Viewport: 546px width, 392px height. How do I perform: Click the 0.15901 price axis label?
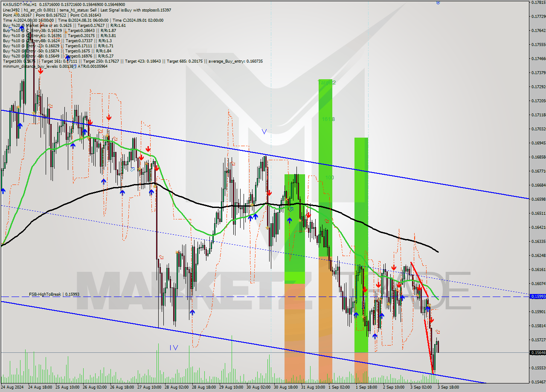pos(538,311)
